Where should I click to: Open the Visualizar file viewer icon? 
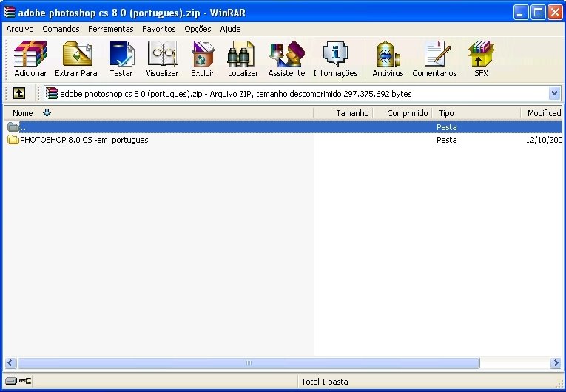click(163, 54)
